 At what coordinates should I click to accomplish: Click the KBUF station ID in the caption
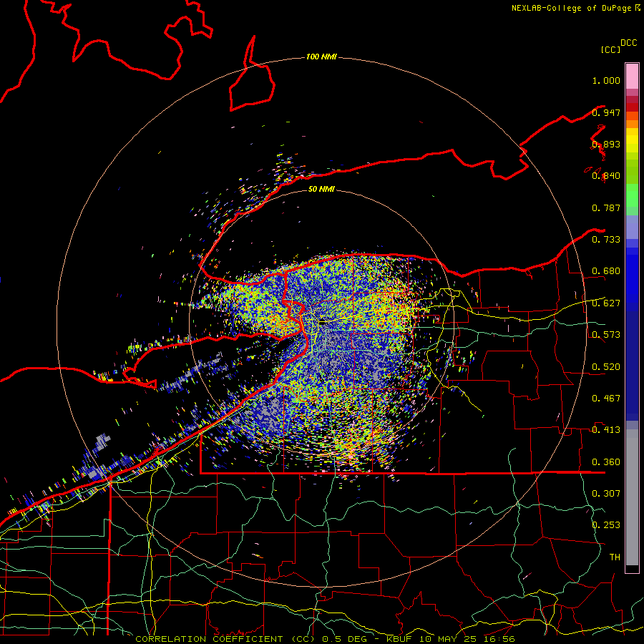(x=399, y=639)
